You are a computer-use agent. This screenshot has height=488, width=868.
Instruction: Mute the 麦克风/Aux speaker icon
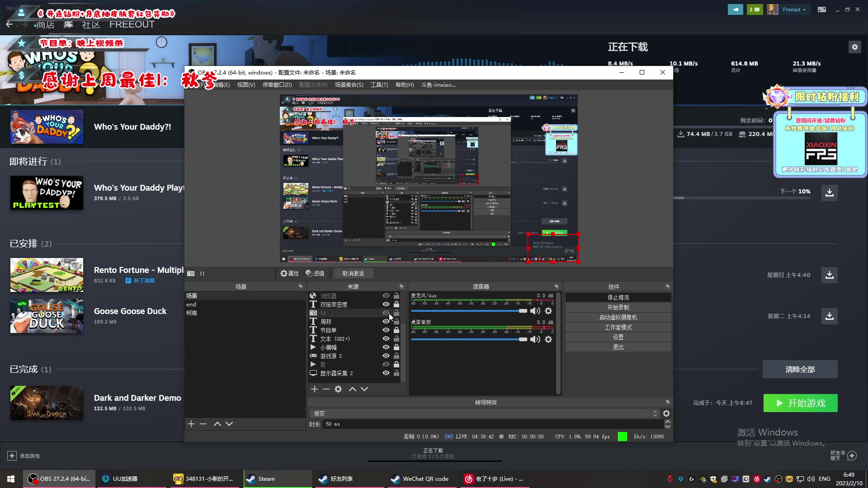tap(535, 311)
